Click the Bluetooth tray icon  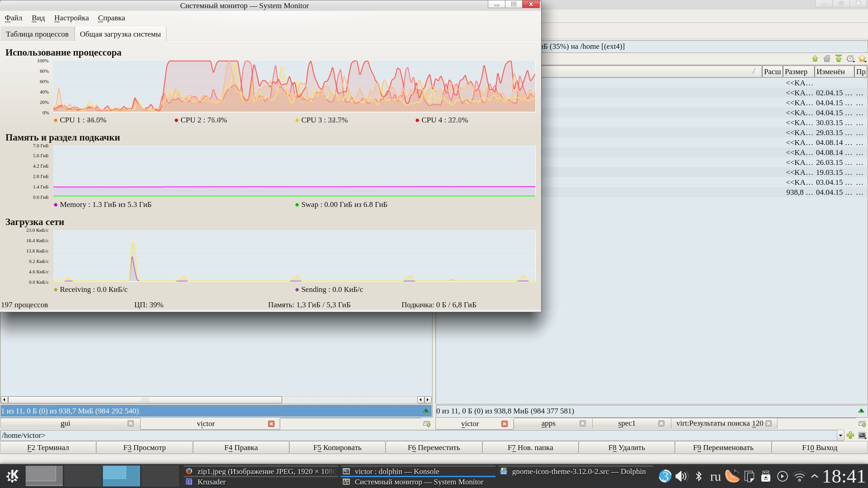[x=698, y=476]
